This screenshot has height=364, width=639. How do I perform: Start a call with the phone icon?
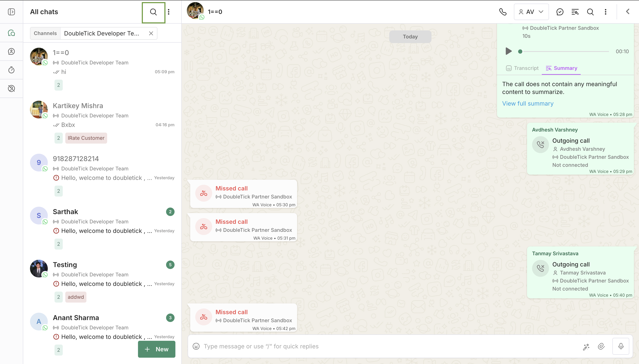[x=503, y=12]
